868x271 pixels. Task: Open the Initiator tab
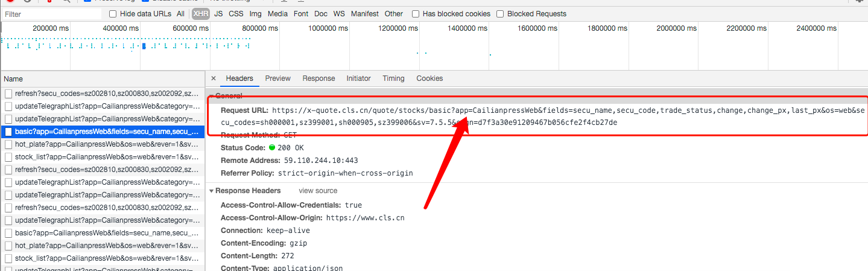tap(358, 78)
